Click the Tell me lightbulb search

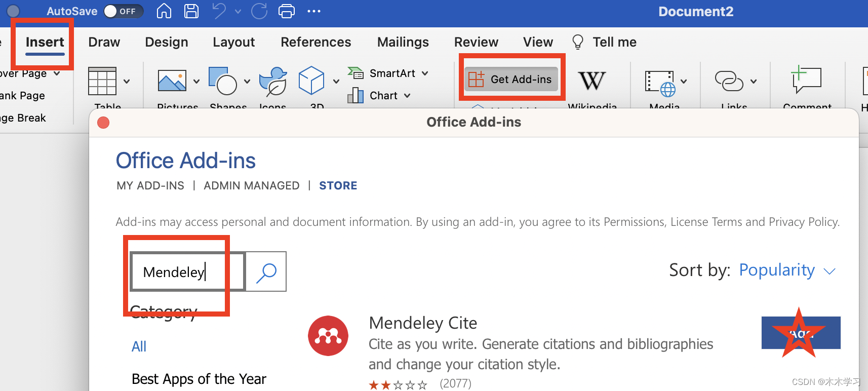click(x=604, y=42)
